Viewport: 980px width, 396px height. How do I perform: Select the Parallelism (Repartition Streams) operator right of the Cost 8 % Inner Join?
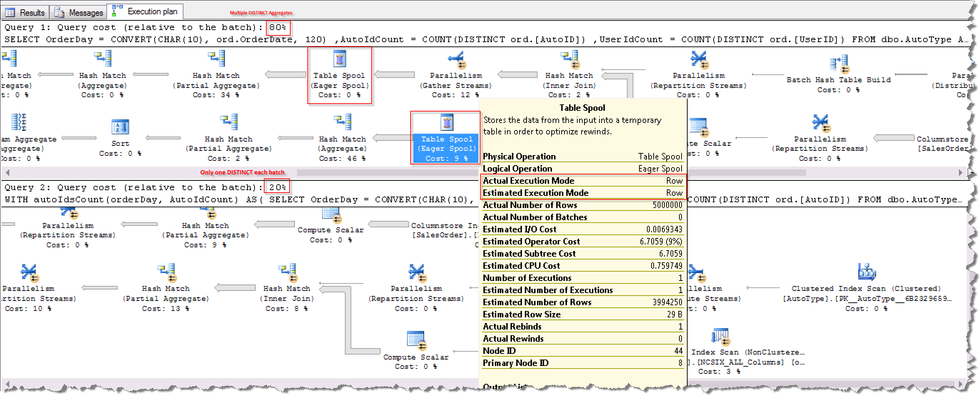click(416, 288)
